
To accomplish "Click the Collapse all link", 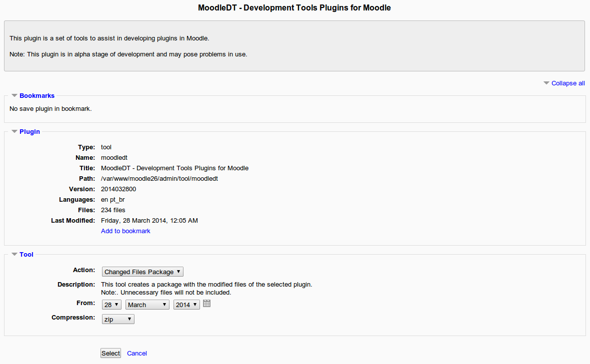I will point(567,83).
